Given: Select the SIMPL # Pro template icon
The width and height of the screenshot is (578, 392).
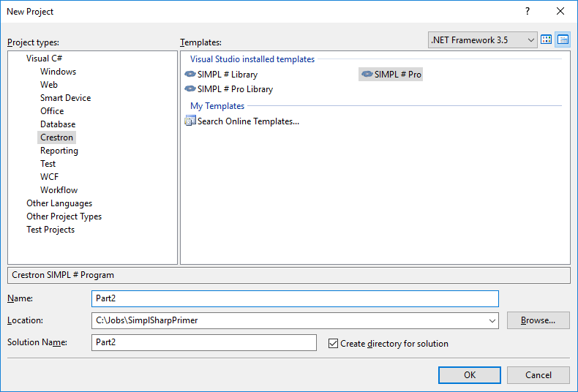Looking at the screenshot, I should 367,74.
